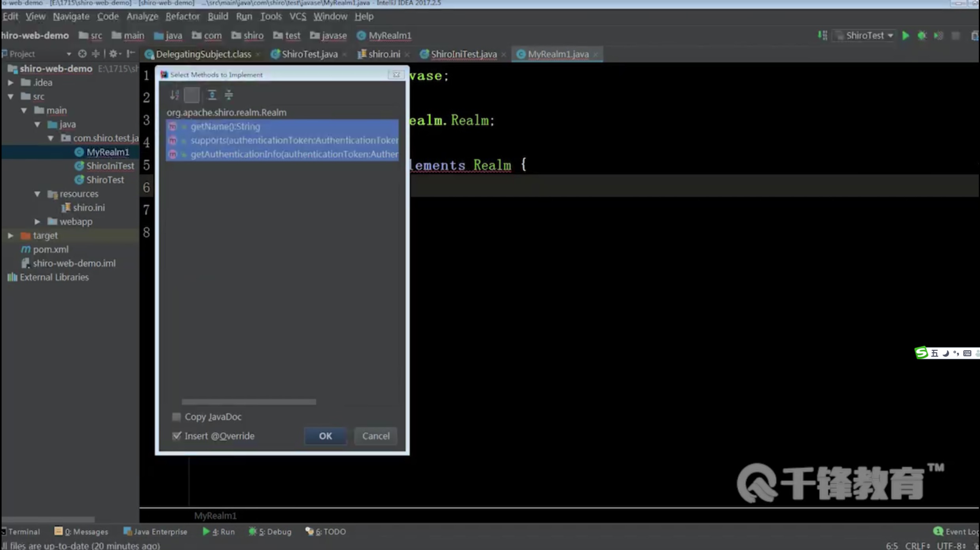
Task: Click the Debug bug icon in toolbar
Action: pyautogui.click(x=922, y=36)
